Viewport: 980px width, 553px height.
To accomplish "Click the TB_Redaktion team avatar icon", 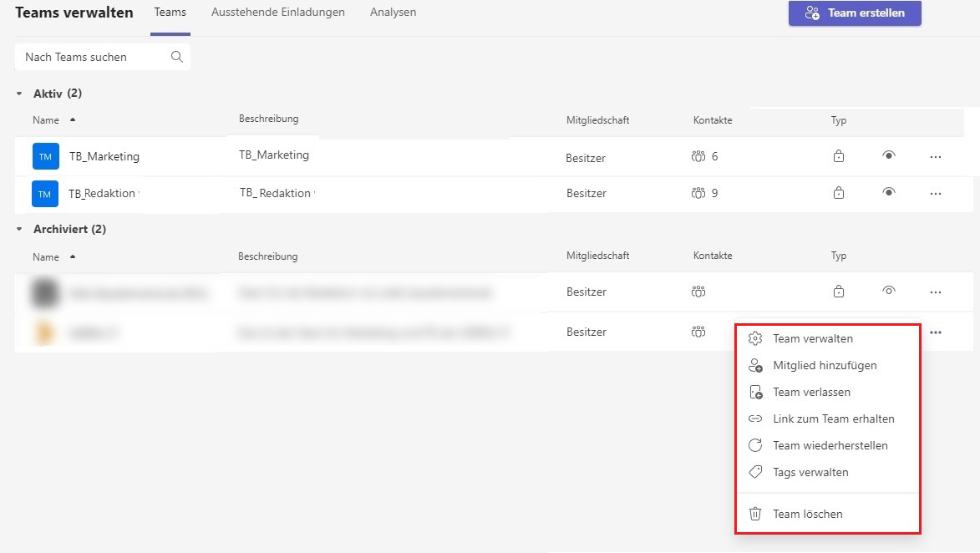I will coord(45,194).
